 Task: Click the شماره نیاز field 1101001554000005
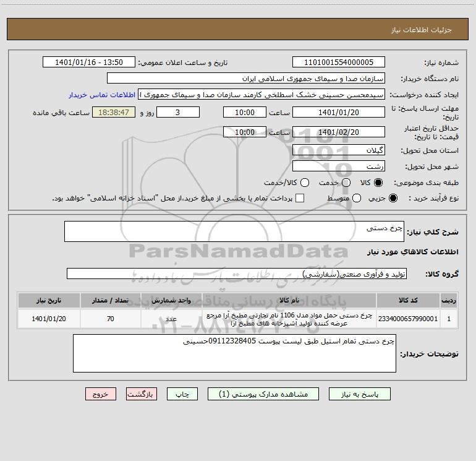339,62
